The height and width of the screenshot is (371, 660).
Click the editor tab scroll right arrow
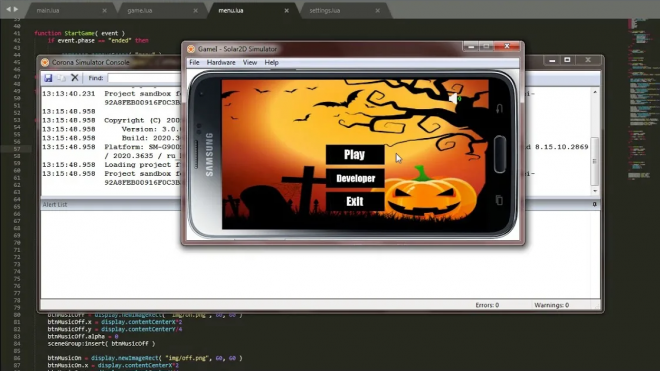point(16,9)
